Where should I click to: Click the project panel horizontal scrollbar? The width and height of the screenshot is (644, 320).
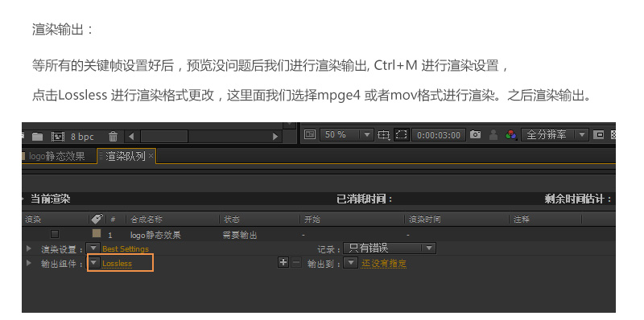[x=203, y=136]
